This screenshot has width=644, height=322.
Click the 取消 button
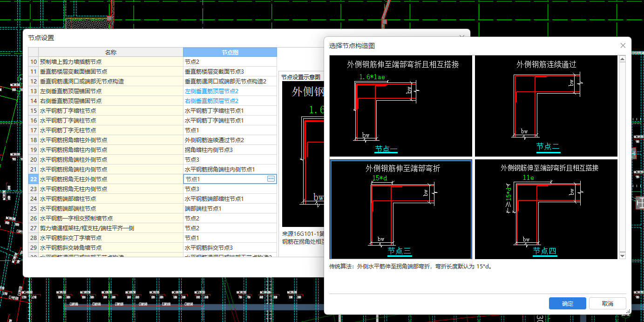click(607, 303)
